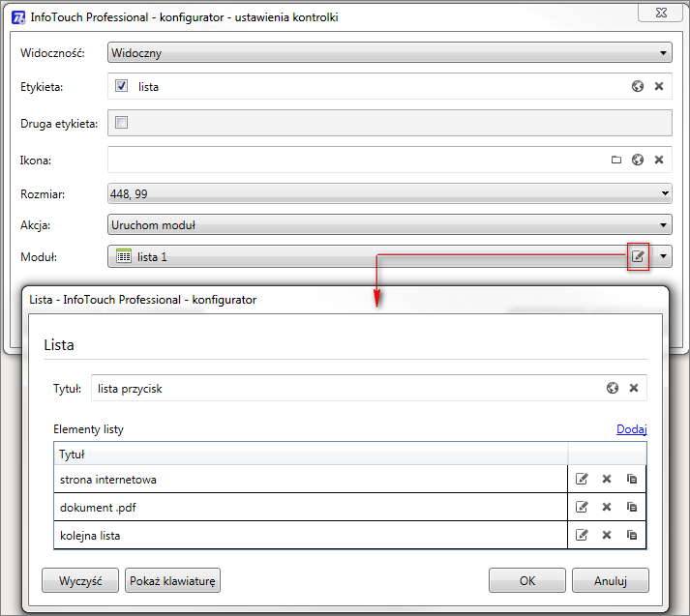Edit the dokument .pdf list element

pos(582,507)
